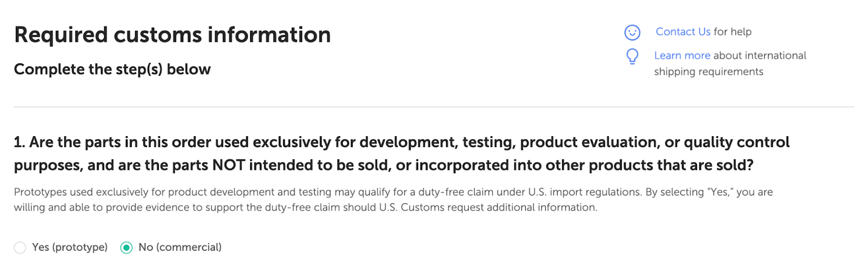The height and width of the screenshot is (280, 868).
Task: Click 'about international' text after Learn more
Action: coord(759,55)
